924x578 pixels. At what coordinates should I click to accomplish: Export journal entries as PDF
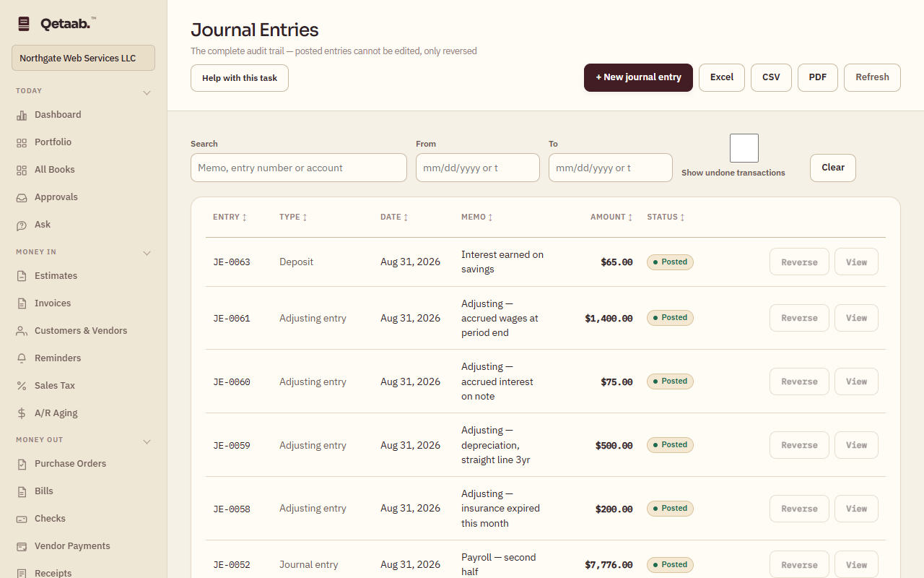(x=818, y=77)
